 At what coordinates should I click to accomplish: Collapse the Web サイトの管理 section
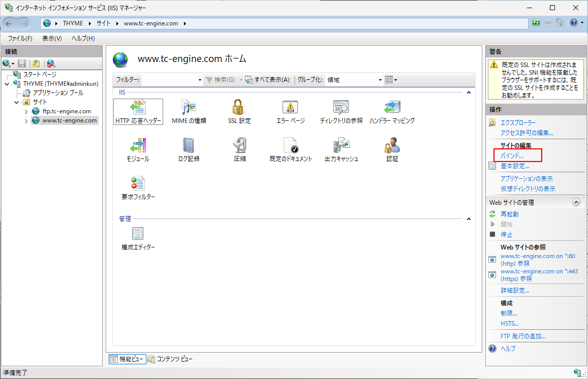point(576,202)
